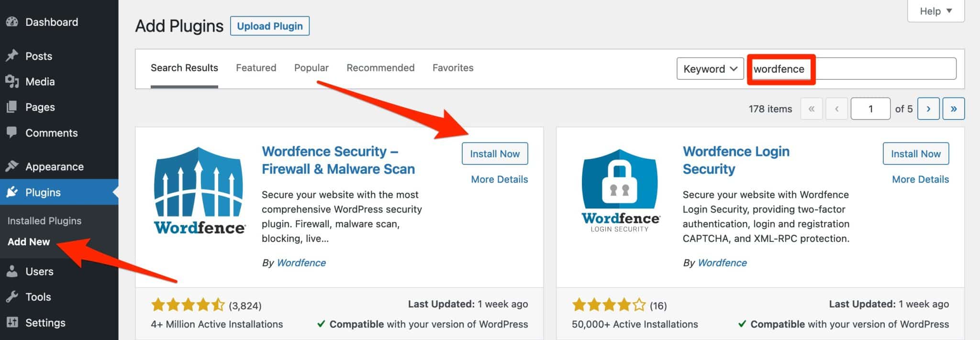This screenshot has height=340, width=980.
Task: Open the Keyword search filter dropdown
Action: coord(710,68)
